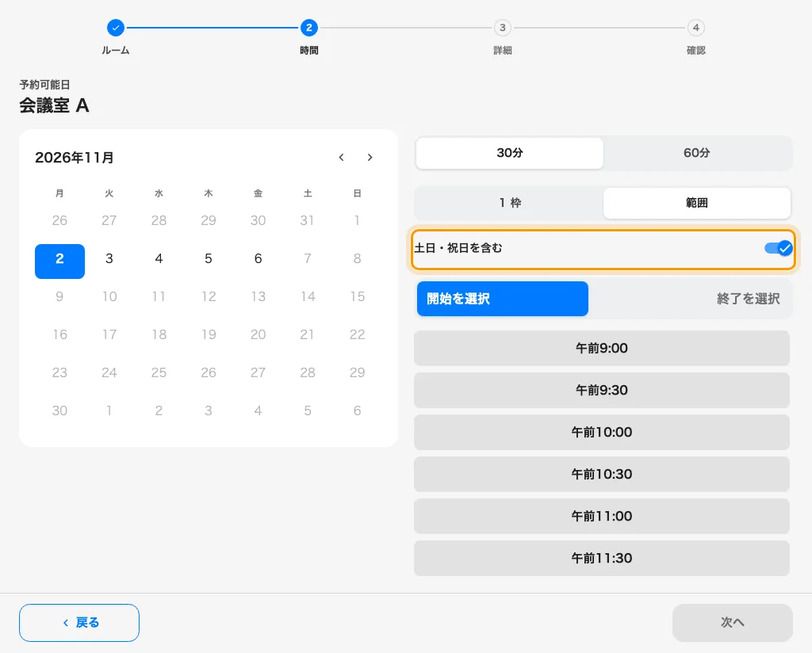Switch to 1 枠 mode

pos(510,203)
